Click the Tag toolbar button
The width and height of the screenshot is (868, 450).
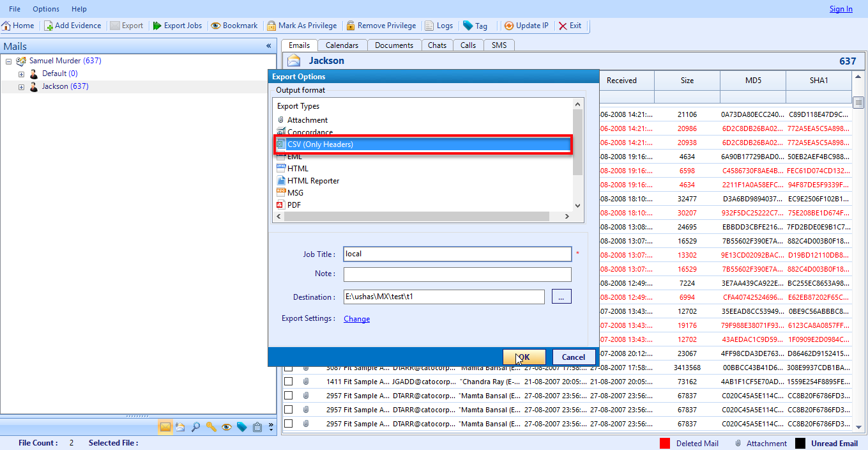[475, 26]
